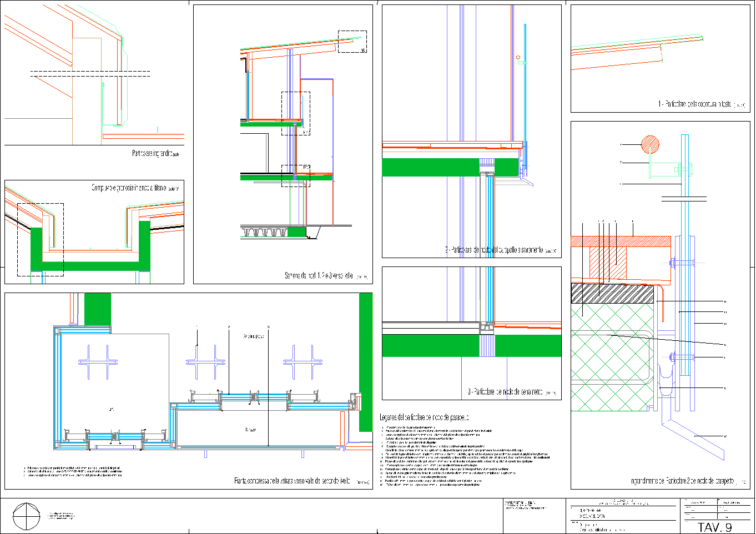Select the three-line notes below the floor plan
Viewport: 756px width, 534px height.
click(73, 472)
